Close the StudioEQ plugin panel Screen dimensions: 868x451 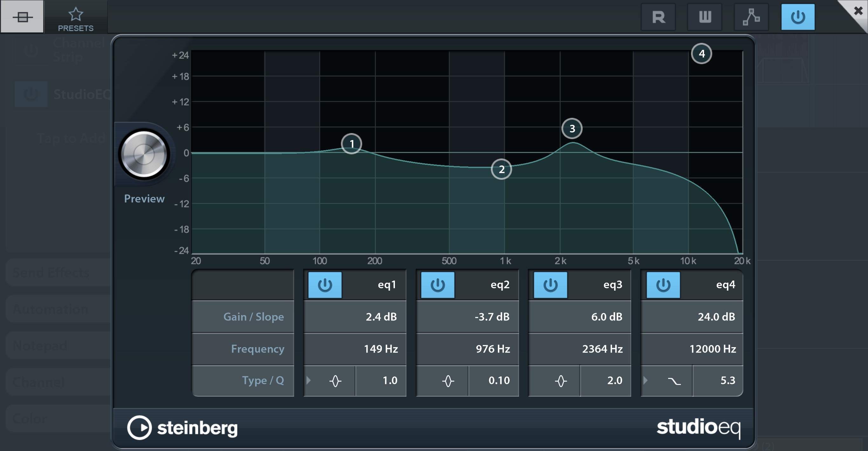tap(858, 11)
